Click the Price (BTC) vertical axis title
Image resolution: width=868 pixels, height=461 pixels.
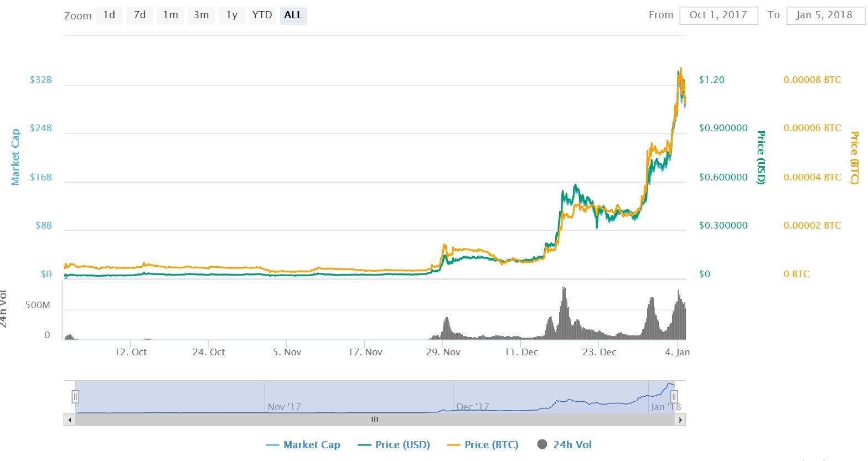855,157
